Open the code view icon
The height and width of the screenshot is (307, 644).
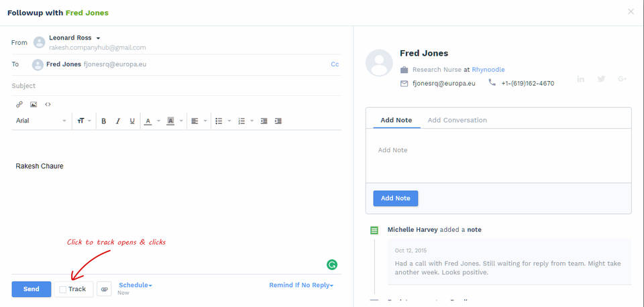48,105
